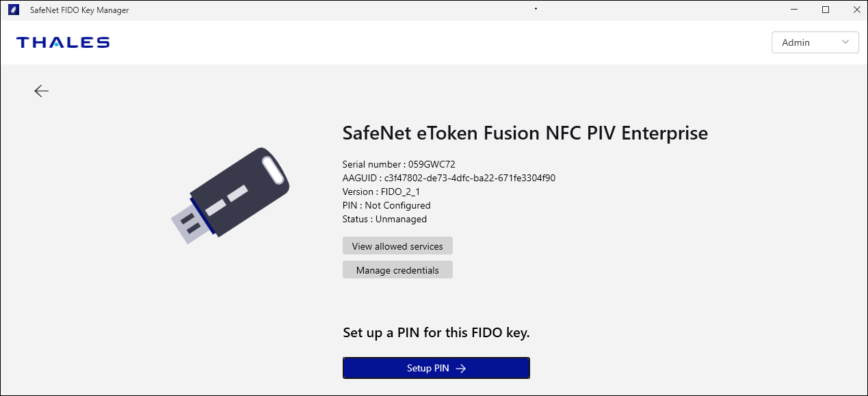The width and height of the screenshot is (868, 396).
Task: Click the SafeNet eToken Fusion heading
Action: (525, 133)
